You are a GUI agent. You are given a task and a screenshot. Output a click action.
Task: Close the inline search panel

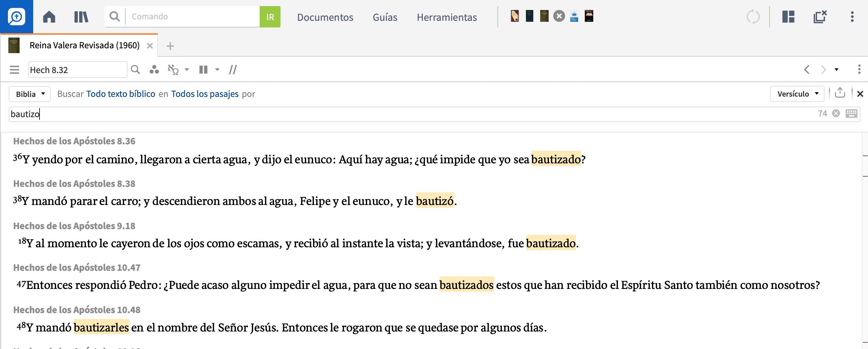860,94
